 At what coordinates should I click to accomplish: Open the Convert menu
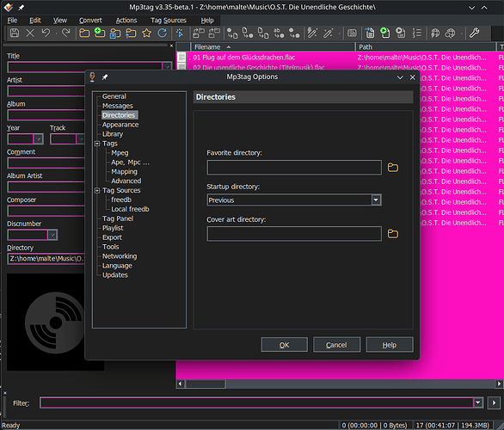pos(90,21)
